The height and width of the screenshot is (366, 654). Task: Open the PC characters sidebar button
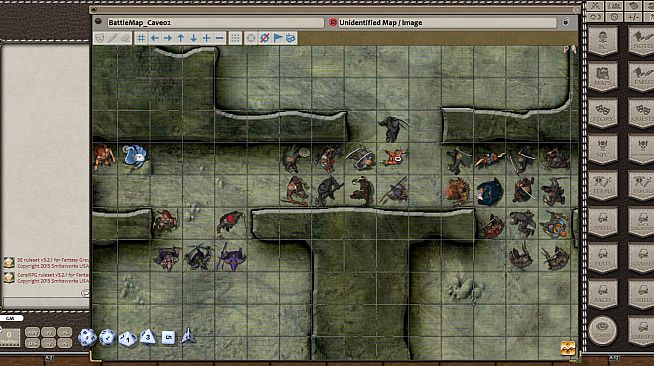tap(603, 41)
